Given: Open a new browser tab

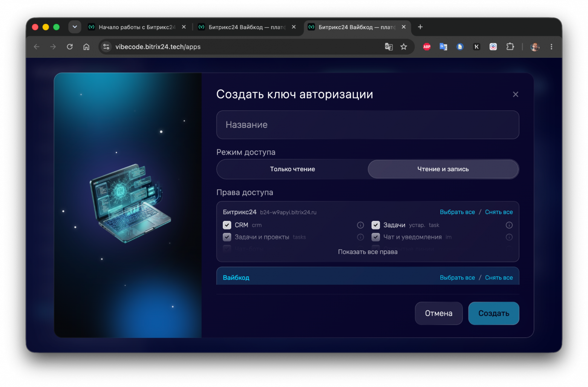Looking at the screenshot, I should [420, 27].
